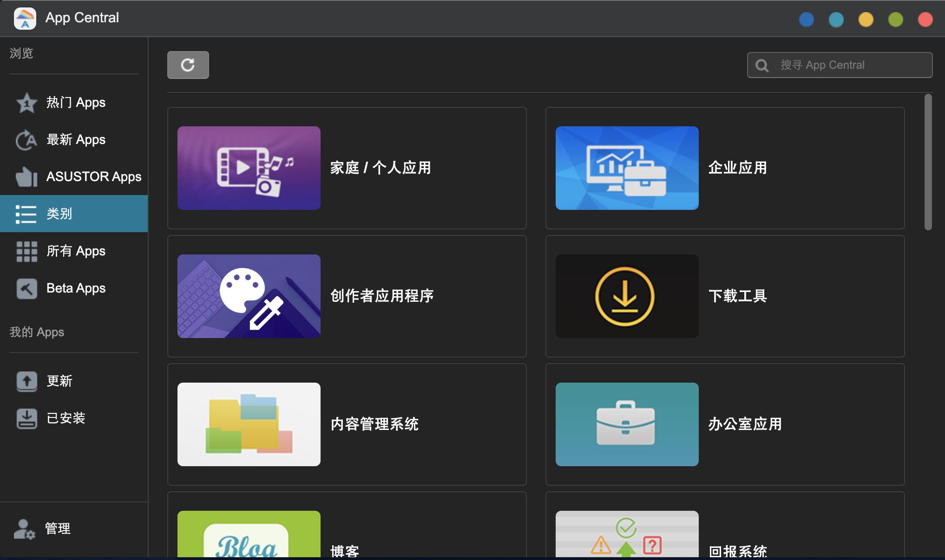This screenshot has height=560, width=945.
Task: Open the 办公室应用 category
Action: click(x=725, y=424)
